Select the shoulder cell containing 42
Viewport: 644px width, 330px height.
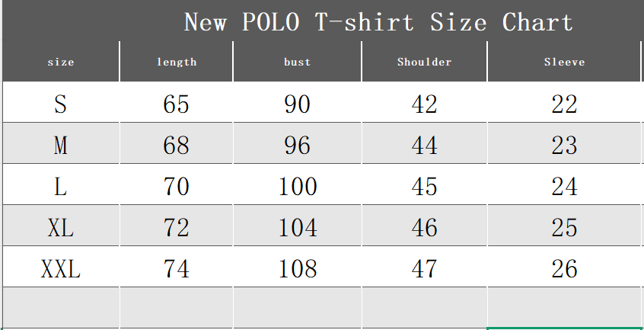tap(425, 104)
